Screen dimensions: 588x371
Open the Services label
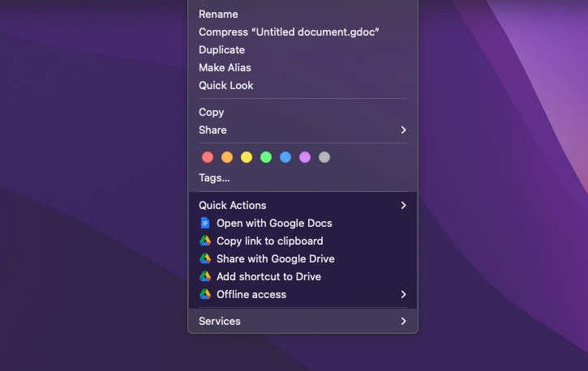(x=219, y=322)
